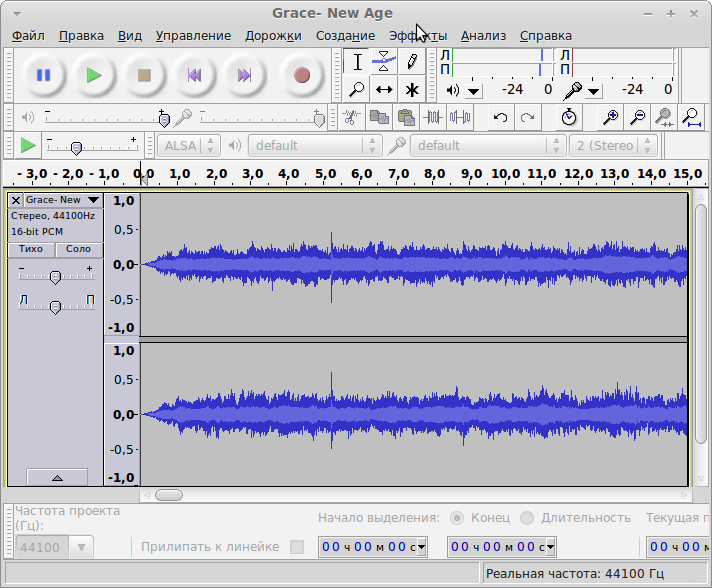The image size is (712, 588).
Task: Select the Time Shift arrows tool
Action: (384, 89)
